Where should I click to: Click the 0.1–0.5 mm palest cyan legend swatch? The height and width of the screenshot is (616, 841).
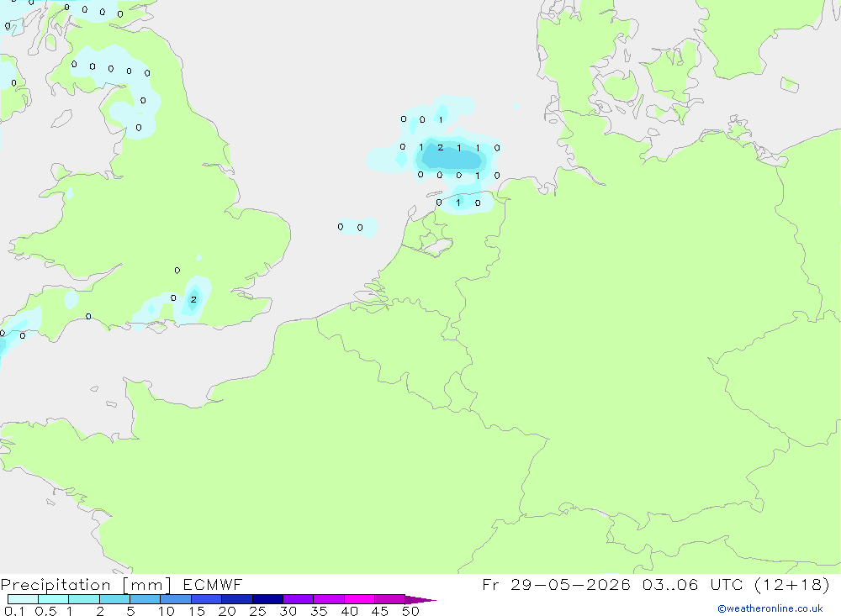coord(23,599)
